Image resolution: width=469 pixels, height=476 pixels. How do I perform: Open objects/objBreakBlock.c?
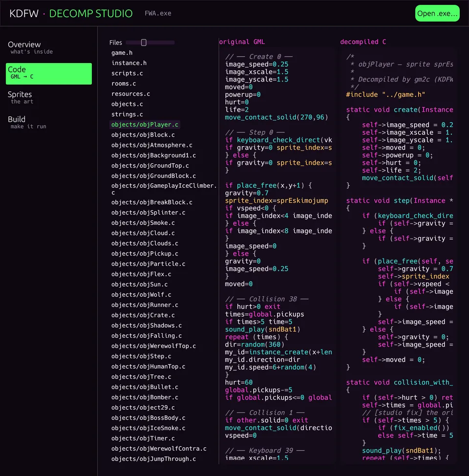click(151, 202)
